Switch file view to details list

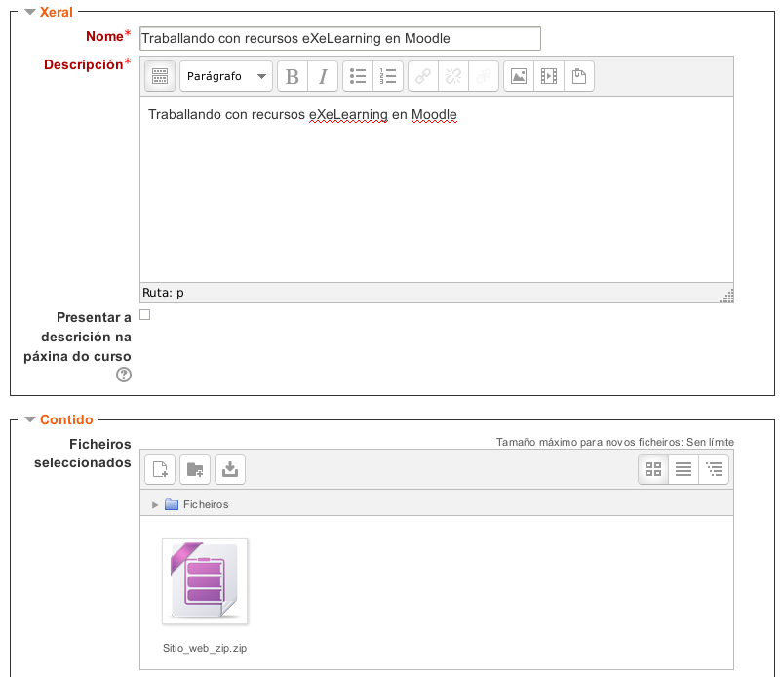click(684, 469)
